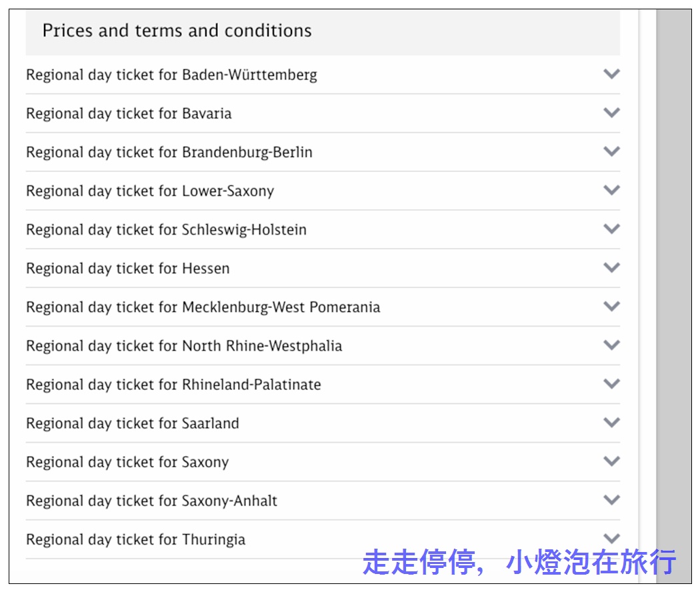700x592 pixels.
Task: Expand Mecklenburg-West Pomerania chevron
Action: (x=611, y=306)
